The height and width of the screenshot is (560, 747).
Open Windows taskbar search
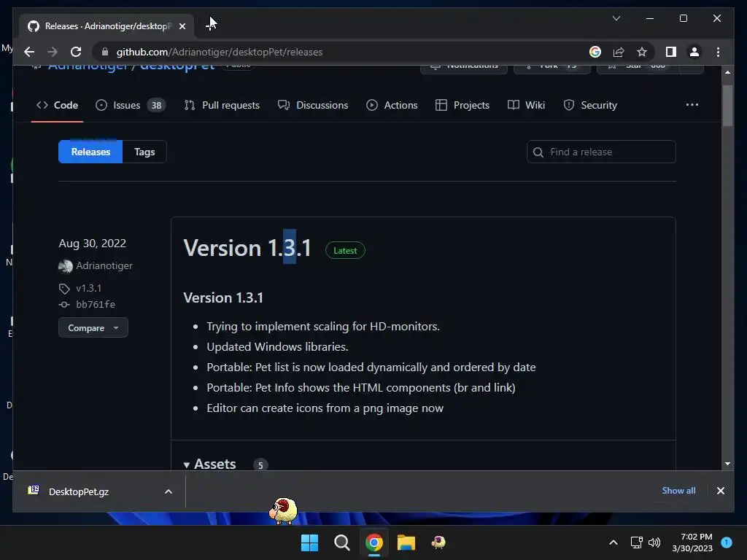coord(341,542)
